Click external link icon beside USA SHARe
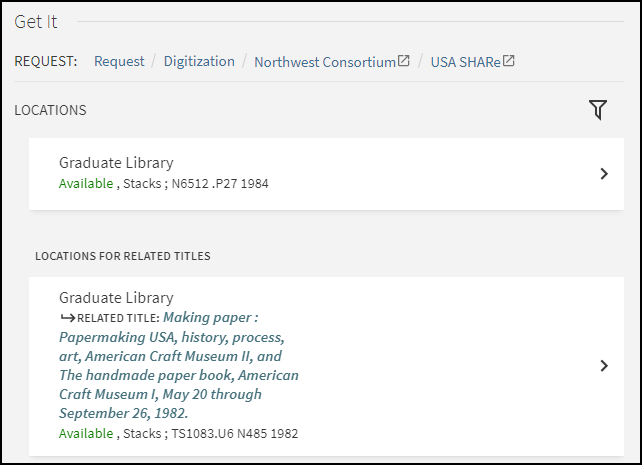The image size is (642, 465). coord(509,61)
